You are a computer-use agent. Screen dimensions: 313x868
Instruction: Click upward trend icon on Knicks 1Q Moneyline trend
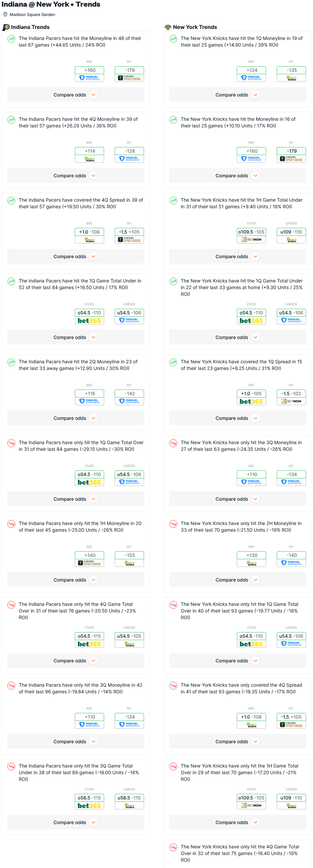173,39
